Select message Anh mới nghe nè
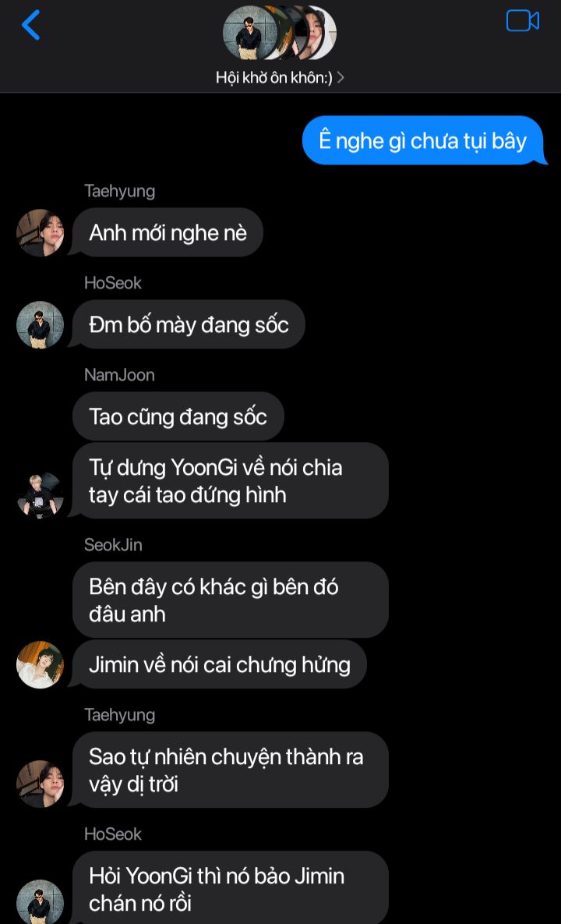The width and height of the screenshot is (561, 924). coord(168,232)
